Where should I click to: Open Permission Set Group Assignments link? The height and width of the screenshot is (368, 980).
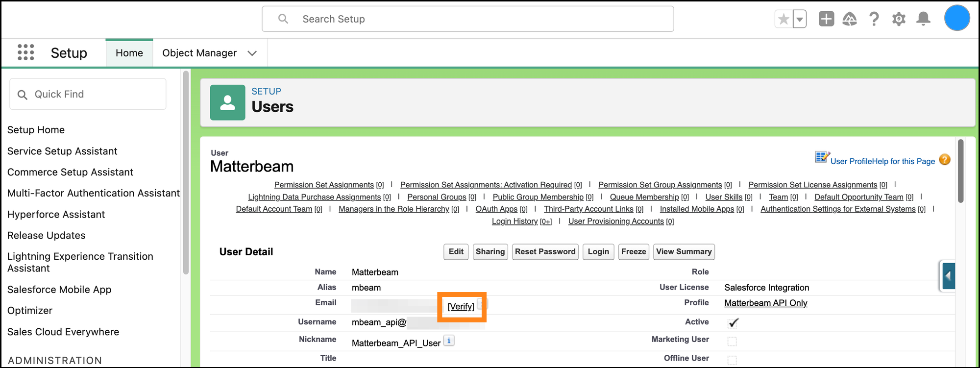tap(660, 185)
